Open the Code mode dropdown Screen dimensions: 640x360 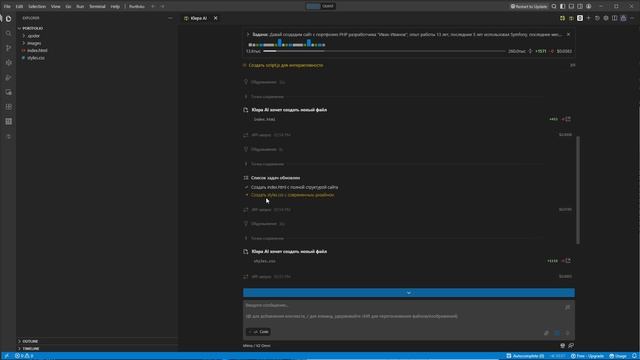(x=258, y=332)
